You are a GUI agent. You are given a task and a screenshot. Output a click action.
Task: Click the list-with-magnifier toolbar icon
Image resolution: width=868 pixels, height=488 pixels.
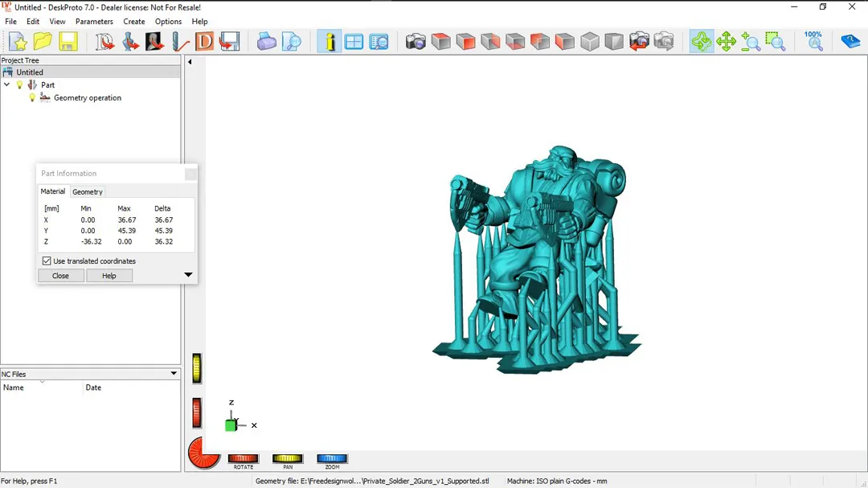[x=379, y=42]
